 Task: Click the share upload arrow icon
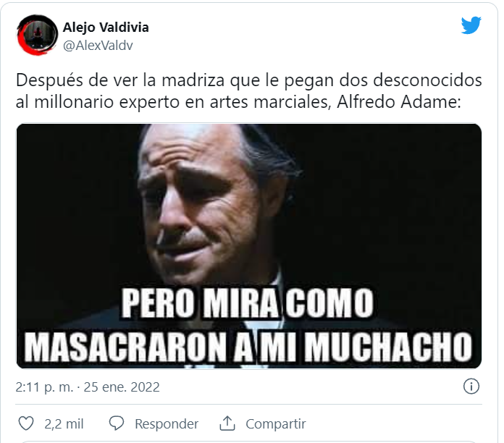tap(227, 423)
